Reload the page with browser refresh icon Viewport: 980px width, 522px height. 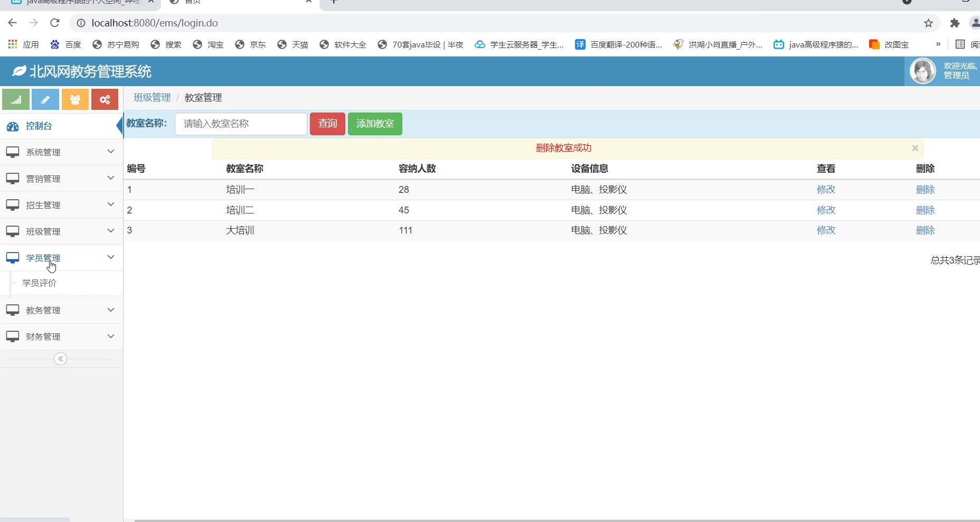click(x=55, y=23)
